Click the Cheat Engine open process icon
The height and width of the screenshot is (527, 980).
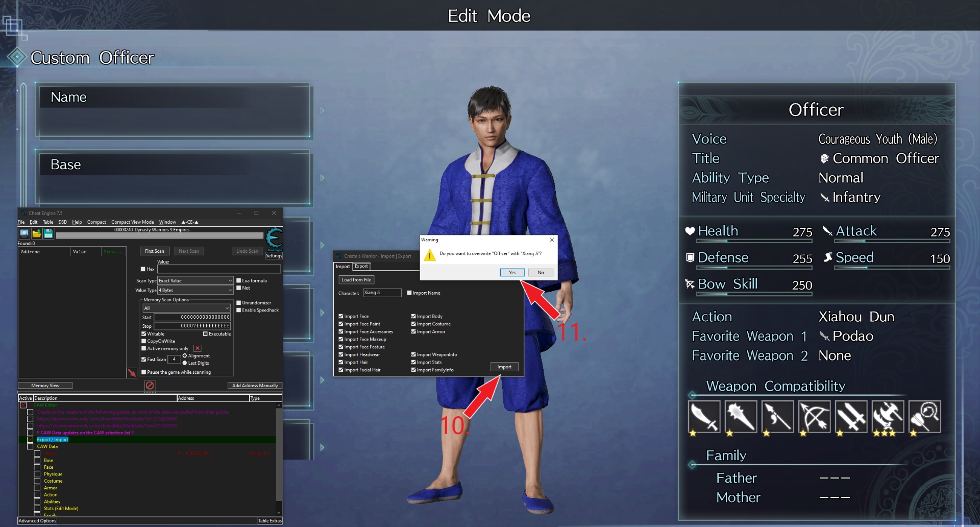click(24, 233)
